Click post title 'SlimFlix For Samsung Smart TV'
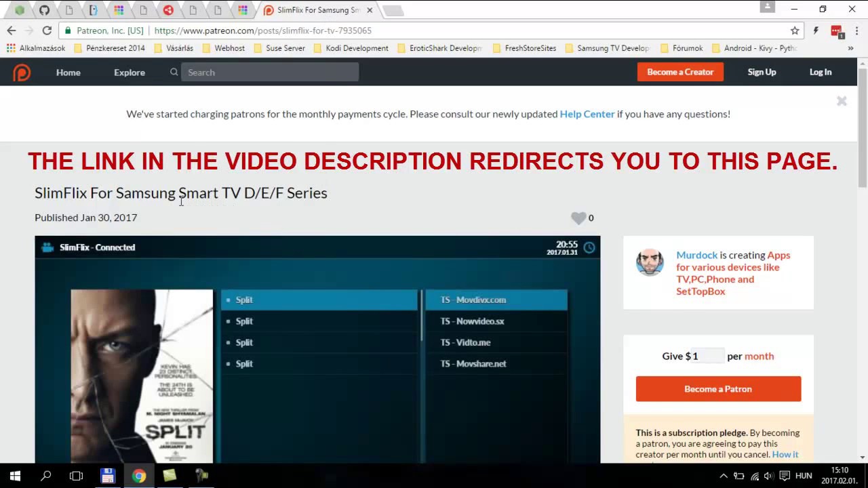The width and height of the screenshot is (868, 488). tap(181, 192)
